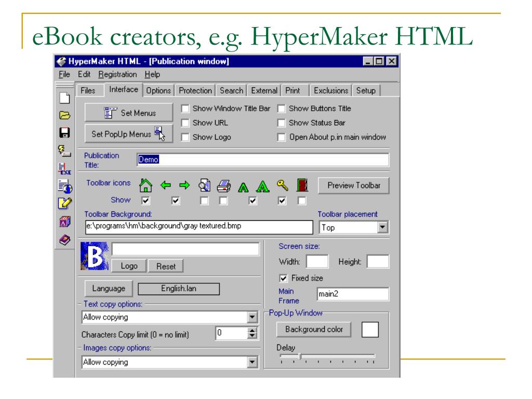
Task: Click the Set PopUp Menus button
Action: (129, 134)
